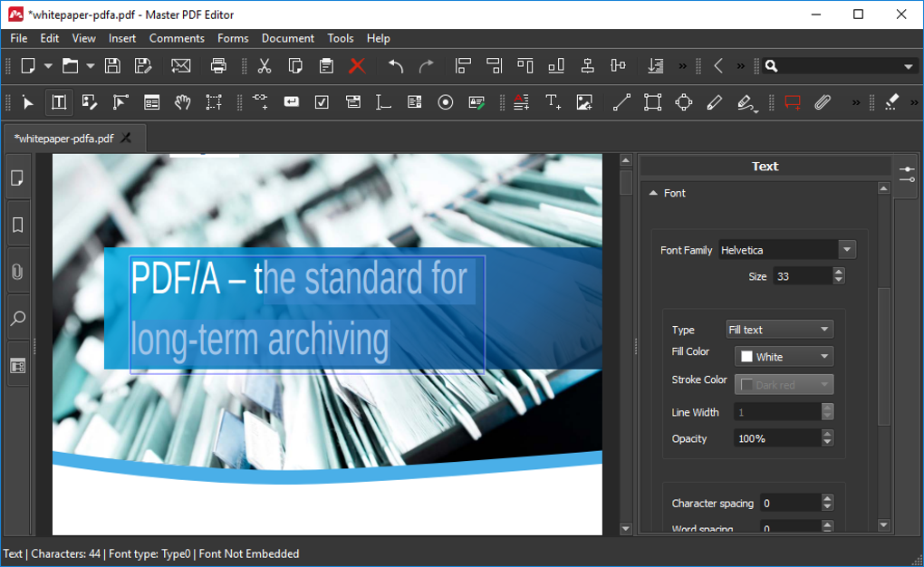Open the Print dialog icon
The height and width of the screenshot is (567, 924).
coord(217,65)
